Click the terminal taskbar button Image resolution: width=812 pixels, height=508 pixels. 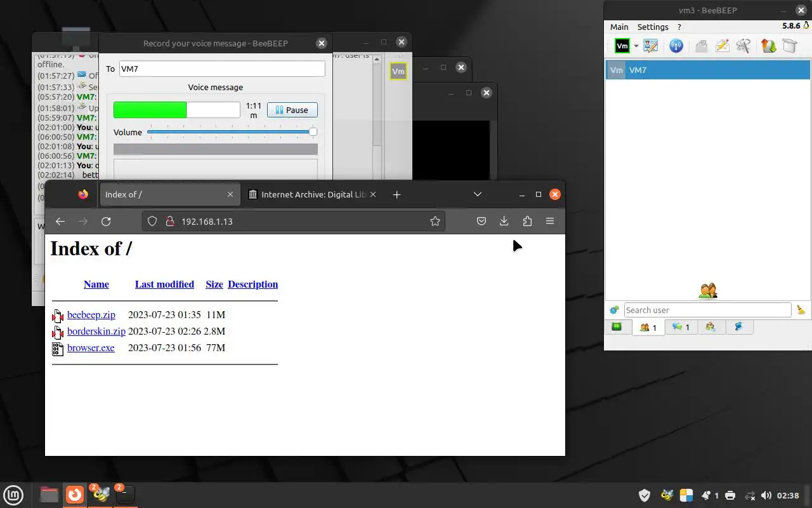(126, 495)
